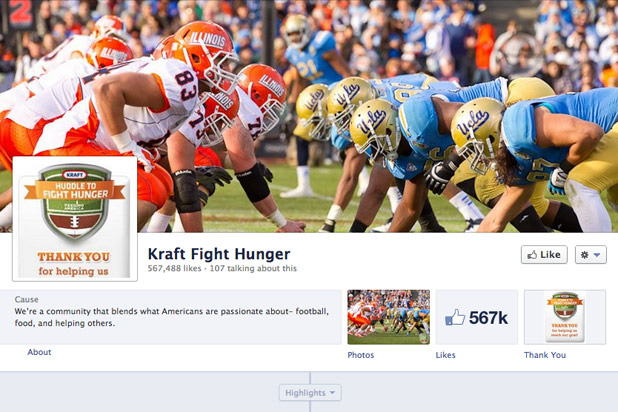This screenshot has width=618, height=412.
Task: Click the Photos label link
Action: click(x=361, y=355)
